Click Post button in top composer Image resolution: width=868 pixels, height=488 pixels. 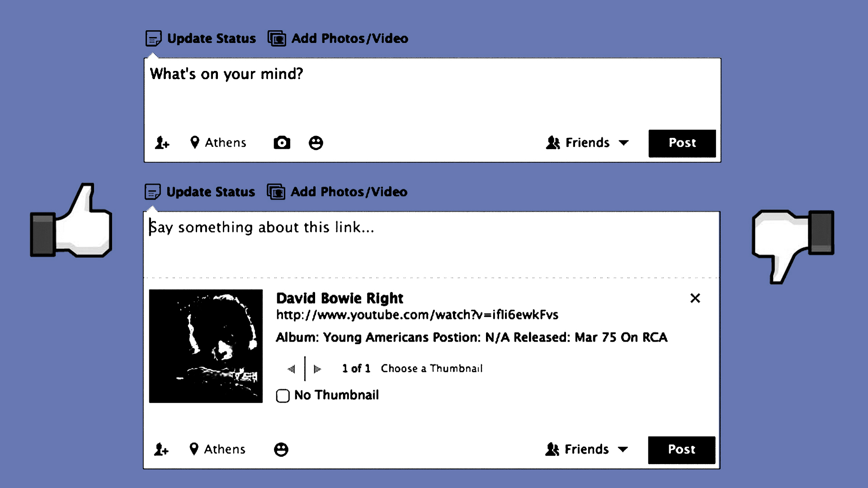pos(682,143)
